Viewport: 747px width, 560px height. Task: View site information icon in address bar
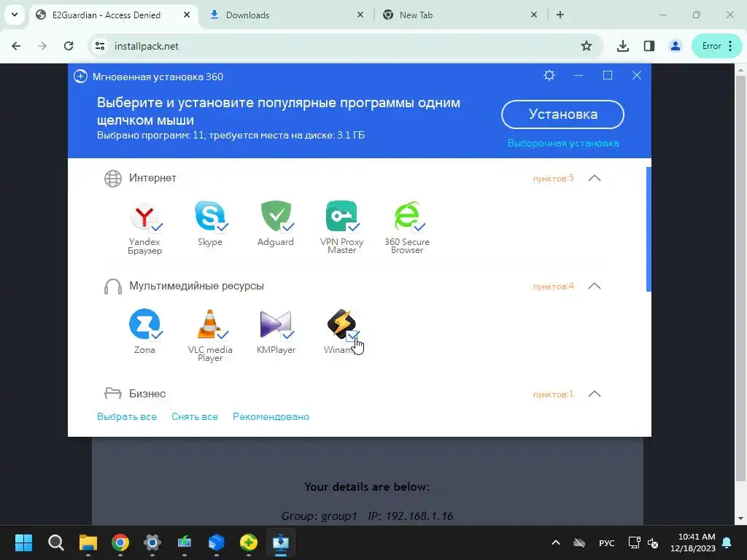point(100,46)
